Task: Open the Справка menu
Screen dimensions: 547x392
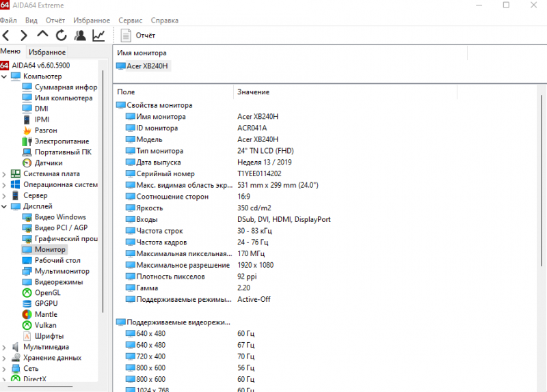Action: [164, 20]
